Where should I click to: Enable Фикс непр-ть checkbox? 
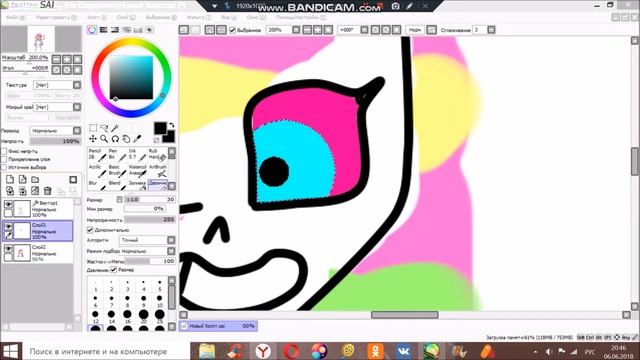pyautogui.click(x=4, y=151)
